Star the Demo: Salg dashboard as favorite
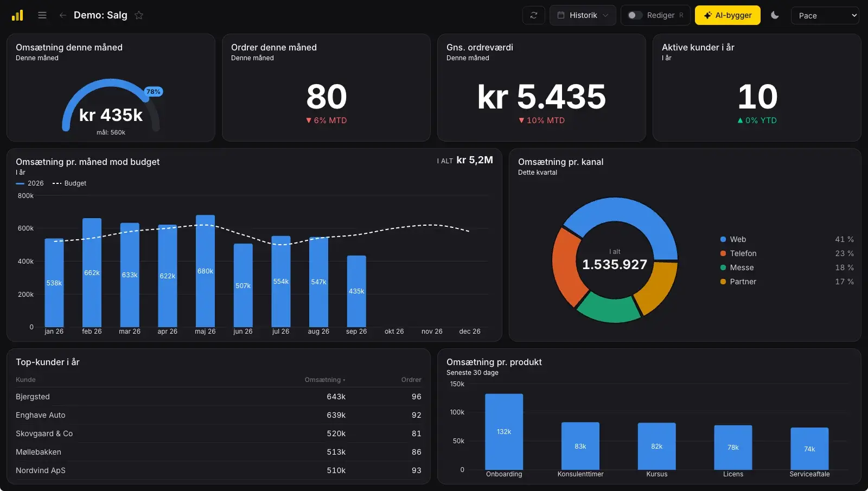Viewport: 868px width, 491px height. click(139, 15)
